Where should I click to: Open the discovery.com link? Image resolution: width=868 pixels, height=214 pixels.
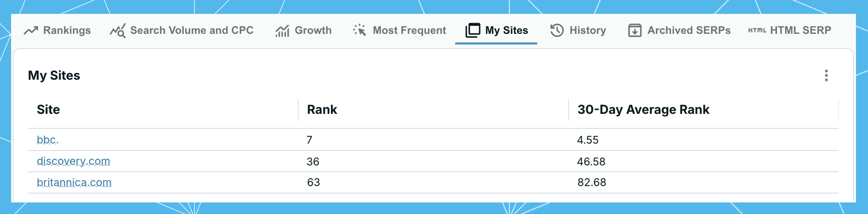pos(73,161)
